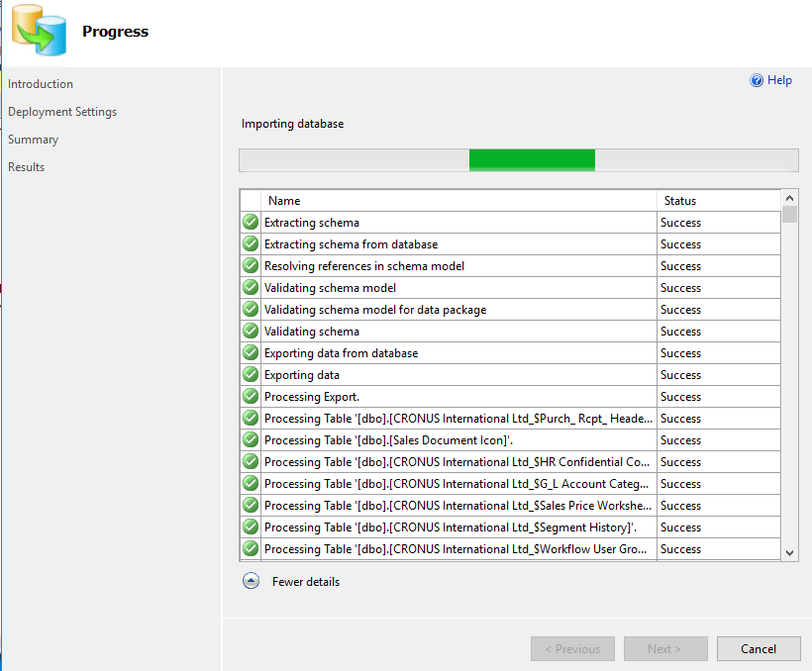Click checkmark beside Segment History table row

(251, 527)
